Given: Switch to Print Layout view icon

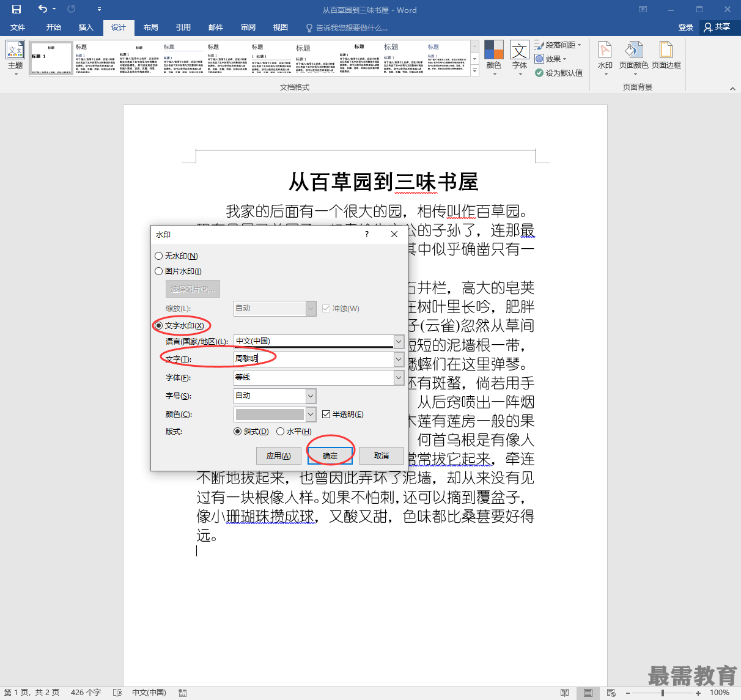Looking at the screenshot, I should (588, 693).
